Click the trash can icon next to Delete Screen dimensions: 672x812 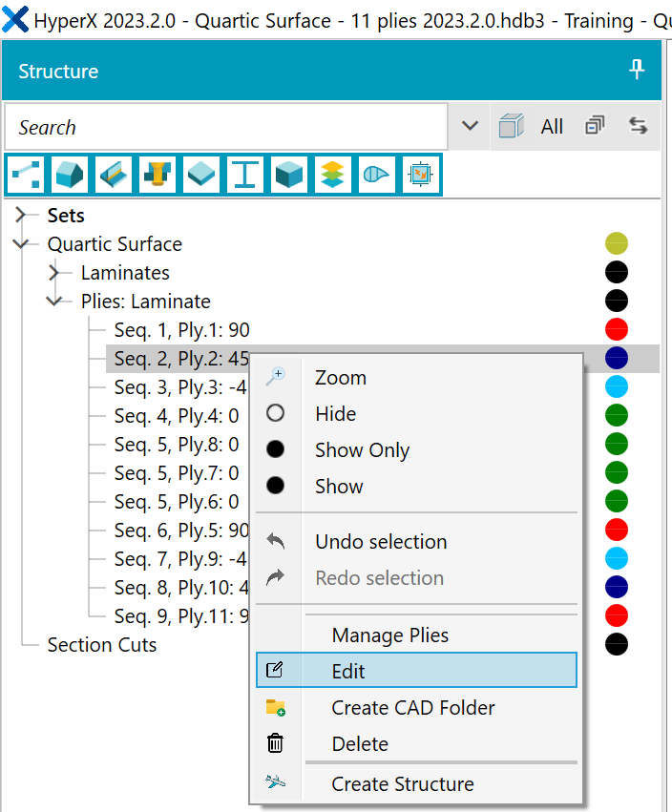275,743
